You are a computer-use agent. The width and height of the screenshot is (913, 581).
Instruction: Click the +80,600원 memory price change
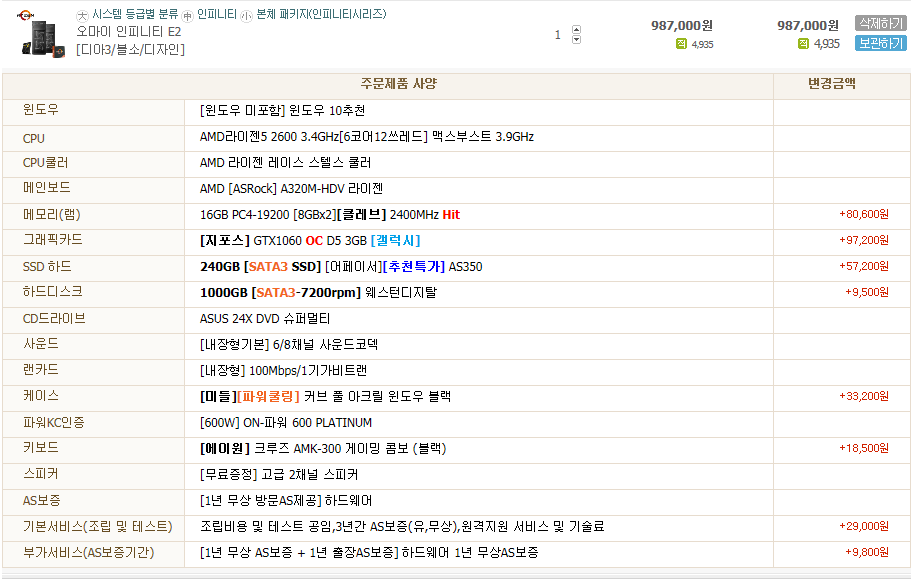point(864,214)
